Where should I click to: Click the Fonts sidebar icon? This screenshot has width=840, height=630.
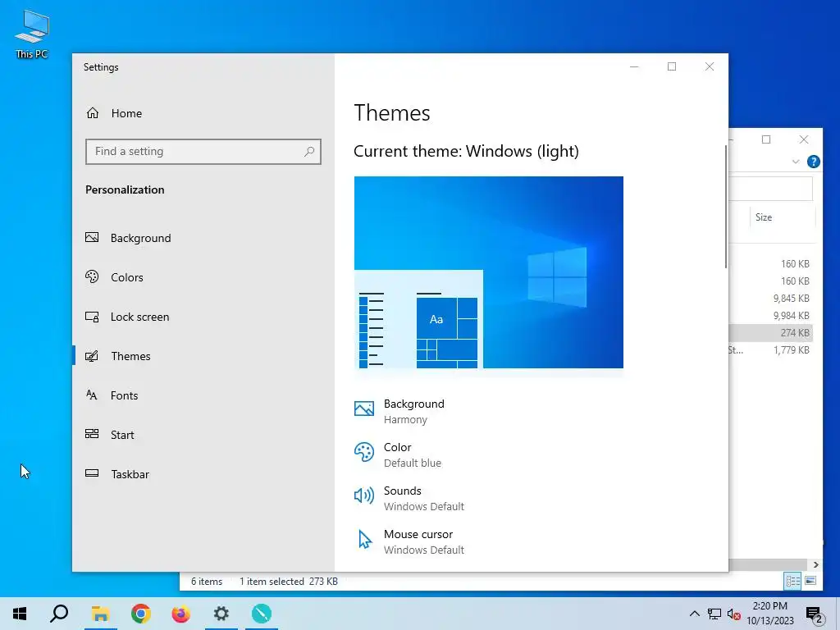pyautogui.click(x=92, y=395)
